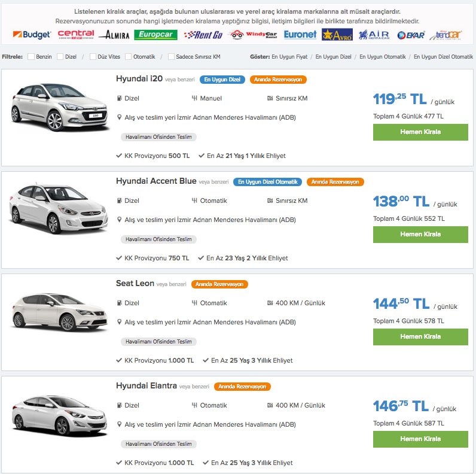The width and height of the screenshot is (476, 474).
Task: Tick the Otomatik filter checkbox
Action: (x=129, y=56)
